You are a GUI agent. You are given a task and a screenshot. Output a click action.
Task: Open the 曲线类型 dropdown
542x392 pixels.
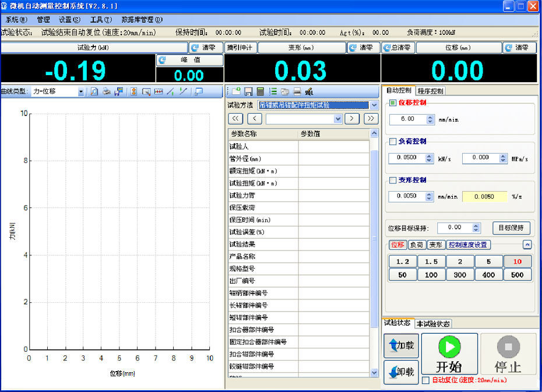(81, 91)
